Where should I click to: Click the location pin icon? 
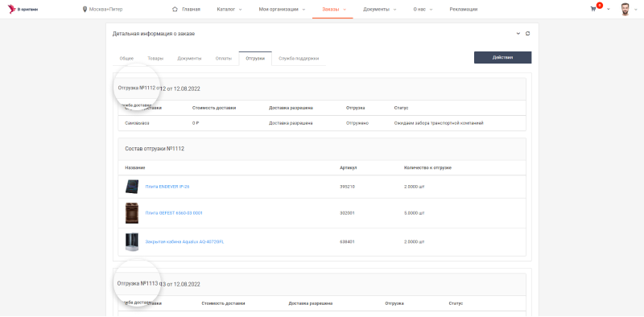[85, 9]
